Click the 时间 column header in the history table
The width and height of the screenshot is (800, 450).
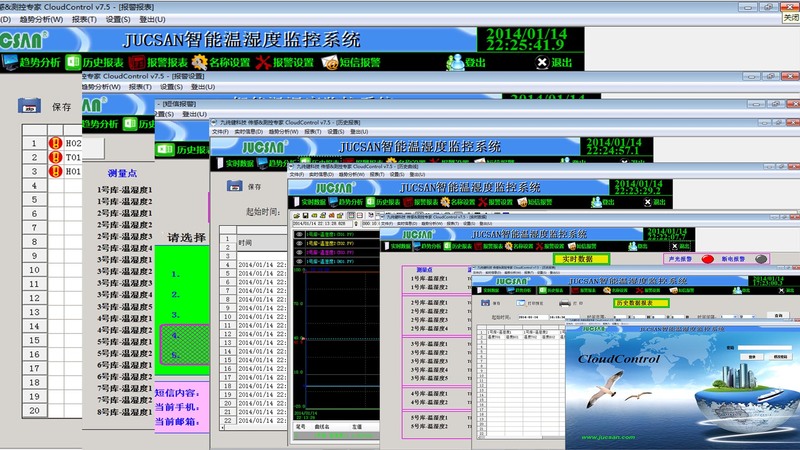pyautogui.click(x=261, y=243)
